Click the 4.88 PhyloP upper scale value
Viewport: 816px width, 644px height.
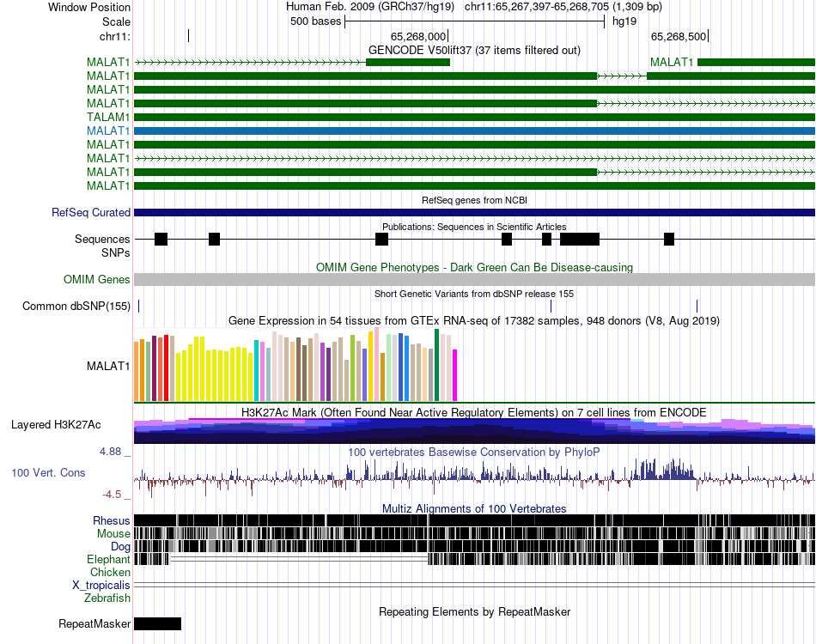pos(110,452)
